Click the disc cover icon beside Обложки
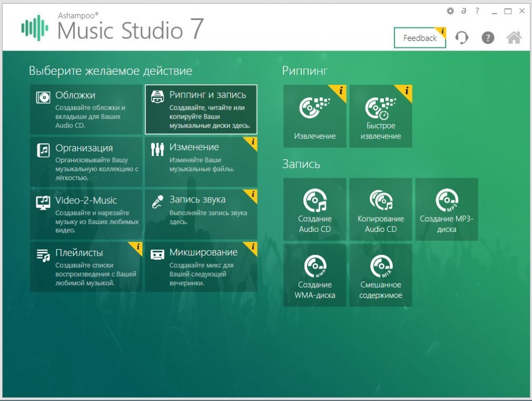The image size is (532, 401). [x=43, y=97]
